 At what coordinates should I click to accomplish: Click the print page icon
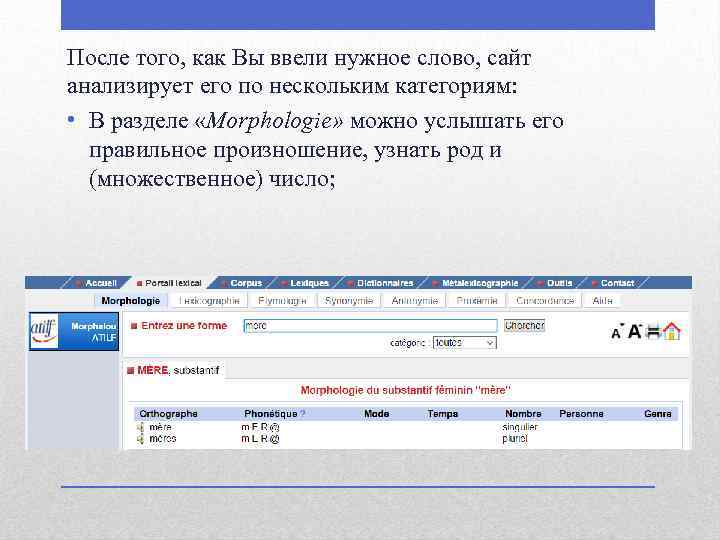(x=653, y=332)
